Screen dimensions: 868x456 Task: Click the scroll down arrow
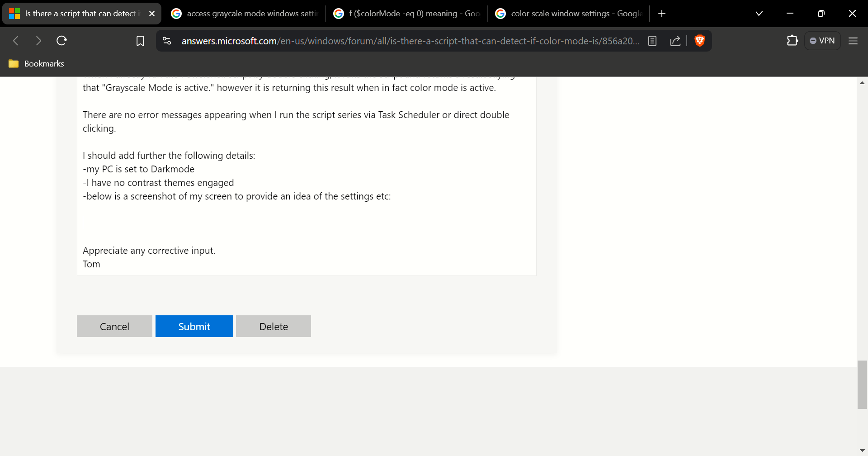[862, 451]
